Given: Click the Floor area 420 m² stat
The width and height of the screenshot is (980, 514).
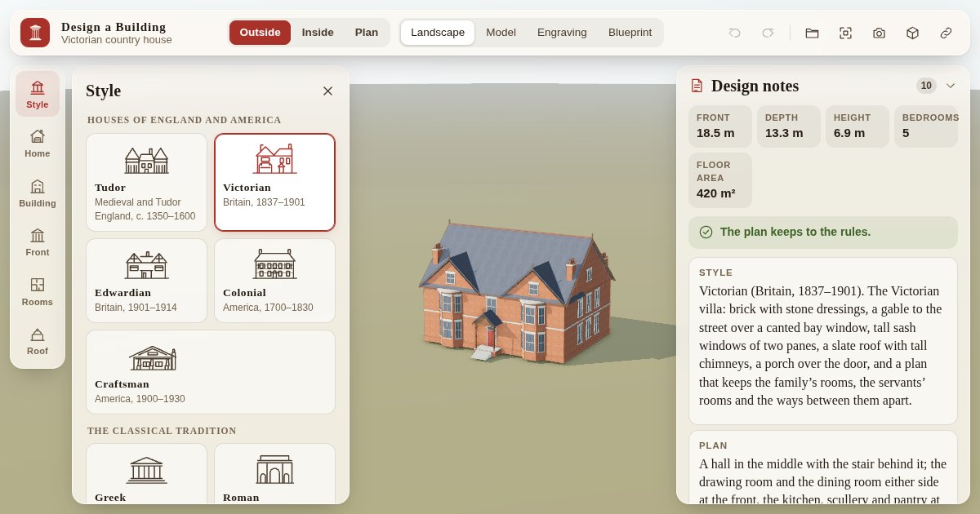Looking at the screenshot, I should 720,180.
